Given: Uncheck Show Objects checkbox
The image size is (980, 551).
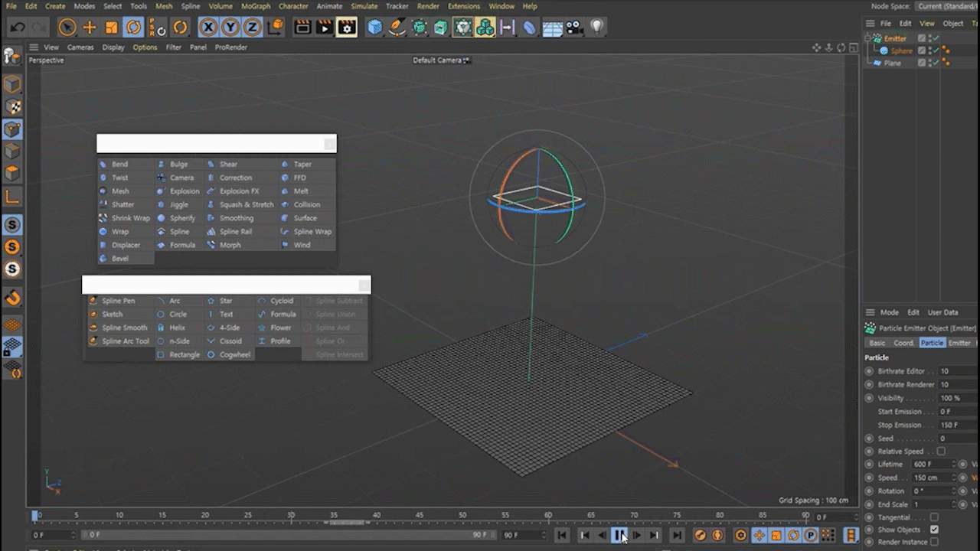Looking at the screenshot, I should 934,530.
